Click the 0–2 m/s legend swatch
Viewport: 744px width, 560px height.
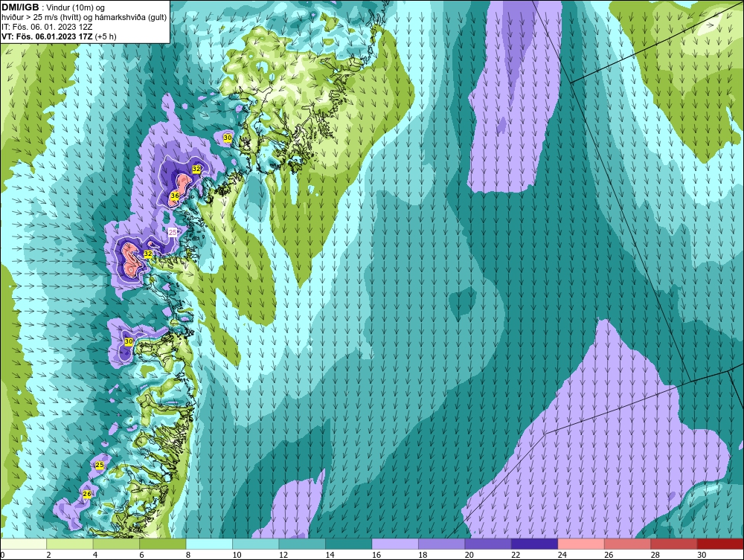point(23,544)
